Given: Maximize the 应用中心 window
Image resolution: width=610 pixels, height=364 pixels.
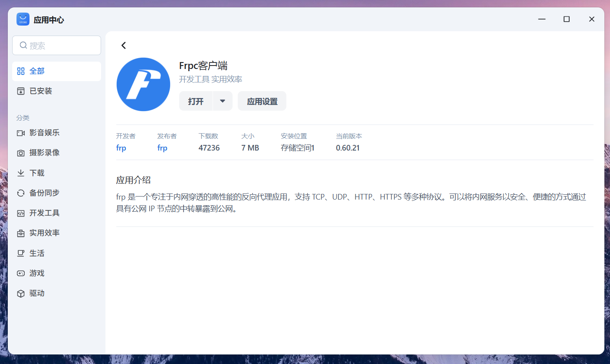Looking at the screenshot, I should 567,19.
